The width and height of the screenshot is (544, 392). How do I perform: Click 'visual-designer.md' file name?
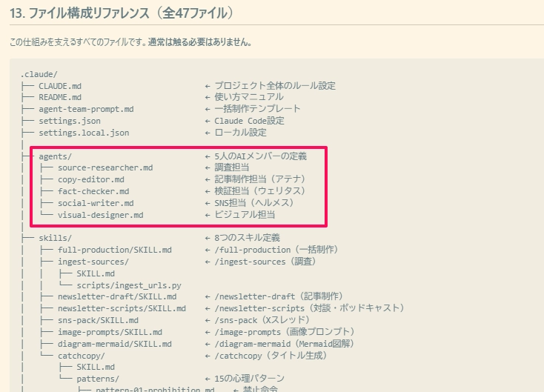pyautogui.click(x=100, y=215)
